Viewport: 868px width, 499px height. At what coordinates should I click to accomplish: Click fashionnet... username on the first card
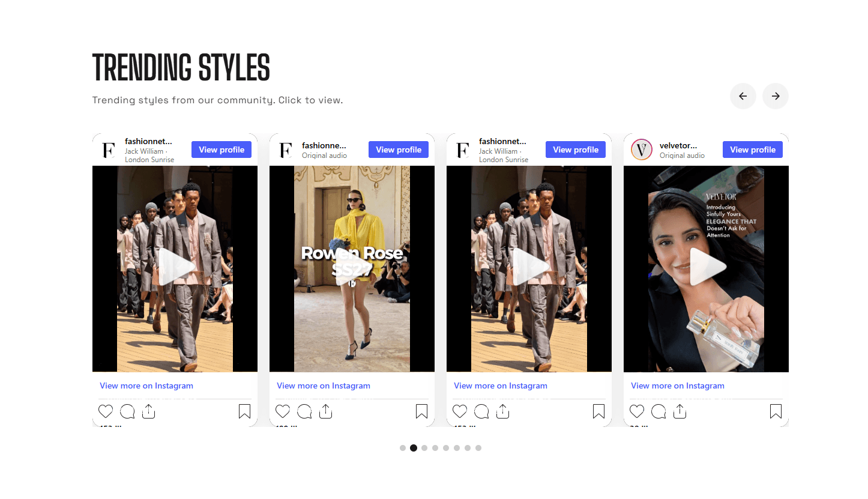[x=148, y=142]
